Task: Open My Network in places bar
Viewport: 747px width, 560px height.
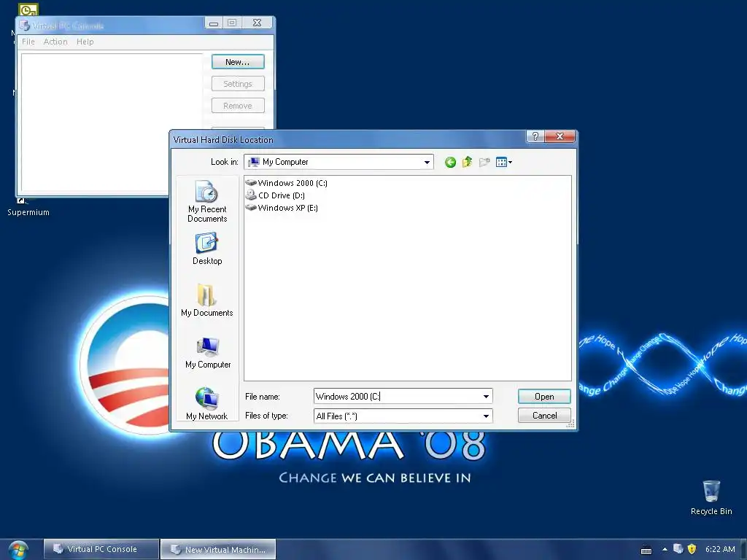Action: point(207,404)
